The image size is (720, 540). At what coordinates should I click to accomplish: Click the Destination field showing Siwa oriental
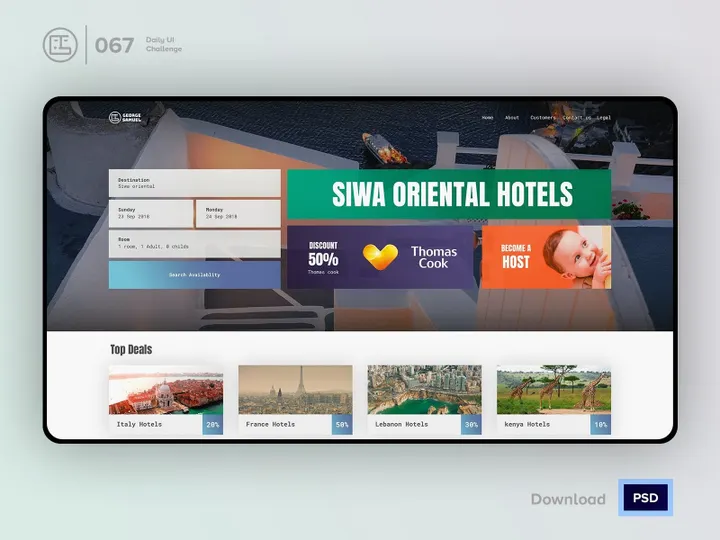195,183
